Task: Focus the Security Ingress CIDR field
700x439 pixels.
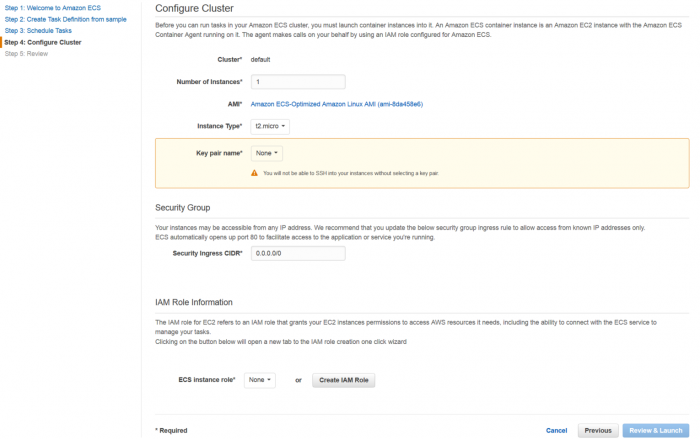Action: click(x=298, y=253)
